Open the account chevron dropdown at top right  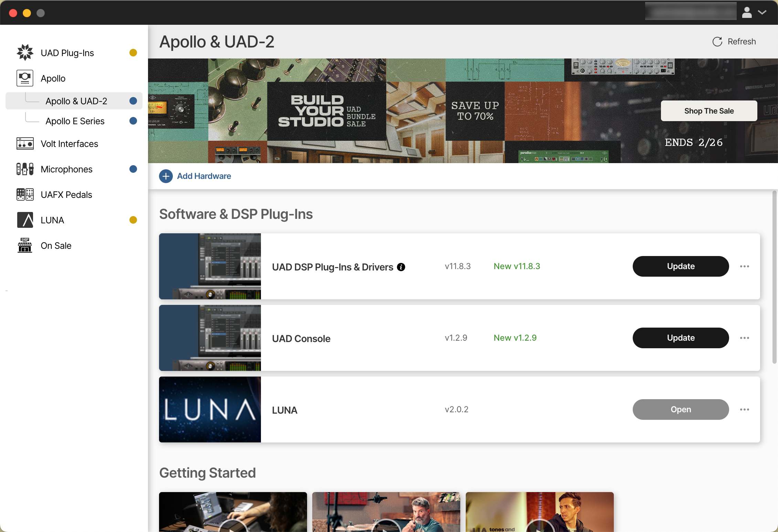pyautogui.click(x=763, y=12)
